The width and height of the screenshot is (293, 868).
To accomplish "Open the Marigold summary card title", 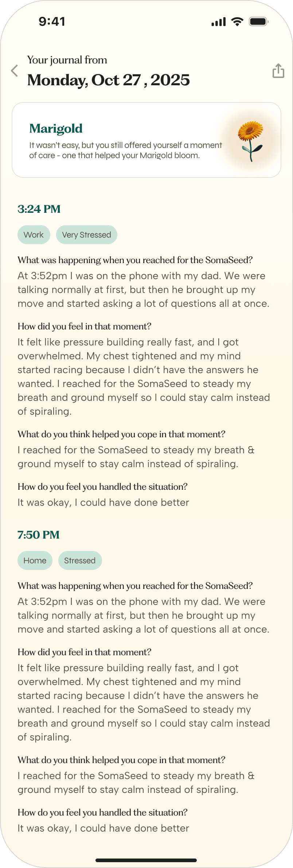I will tap(56, 129).
